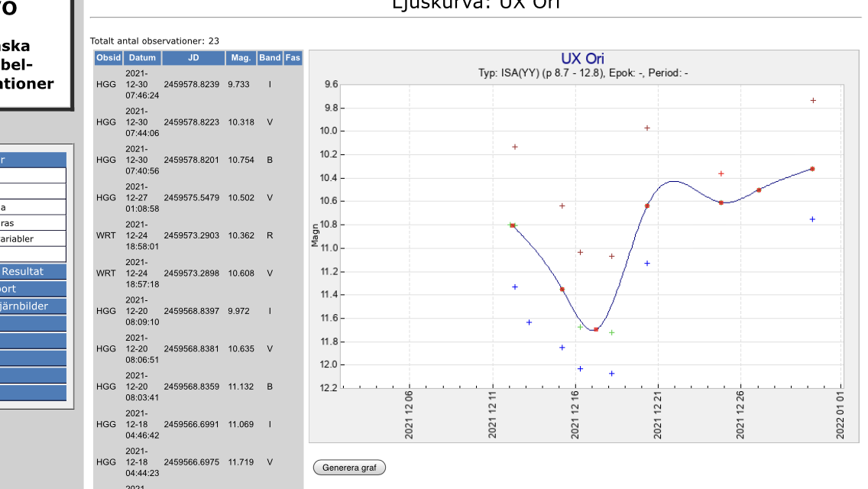Click WRT observer in the R band row
Viewport: 868px width, 489px height.
(106, 236)
